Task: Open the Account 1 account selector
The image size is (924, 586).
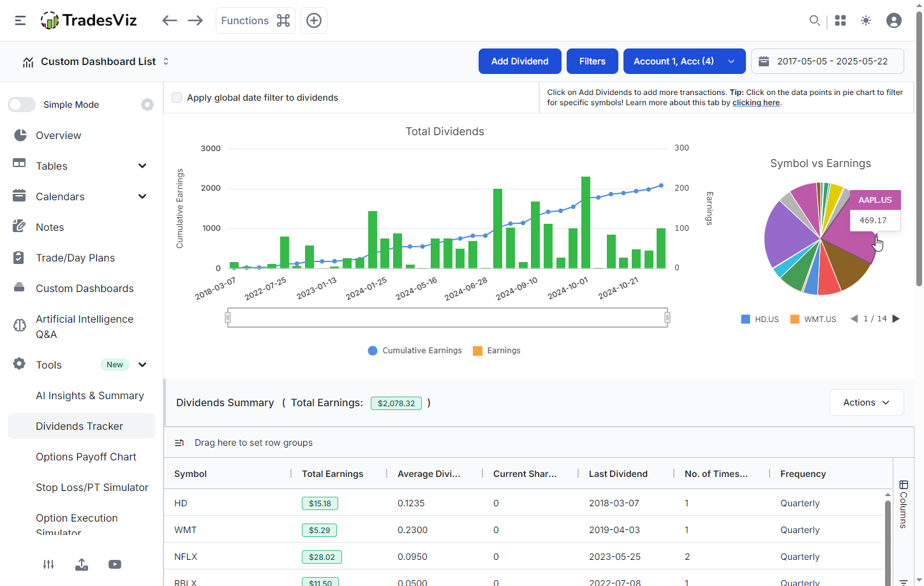Action: coord(684,61)
